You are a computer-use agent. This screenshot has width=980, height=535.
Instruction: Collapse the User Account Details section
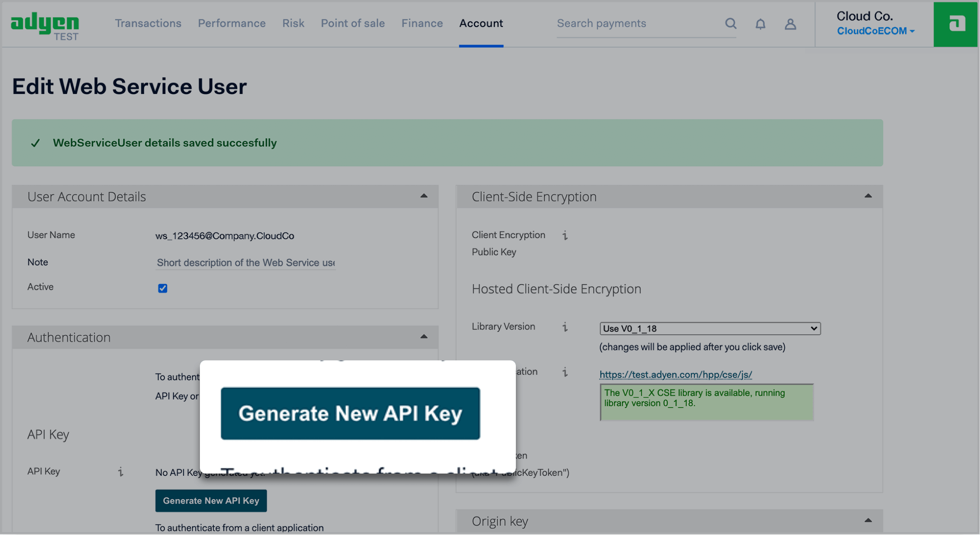coord(424,196)
